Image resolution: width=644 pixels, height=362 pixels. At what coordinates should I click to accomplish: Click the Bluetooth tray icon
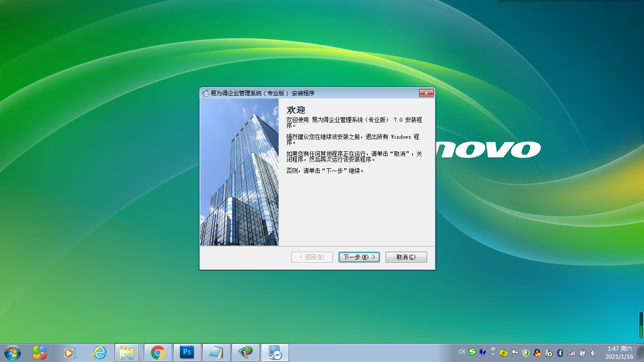560,353
